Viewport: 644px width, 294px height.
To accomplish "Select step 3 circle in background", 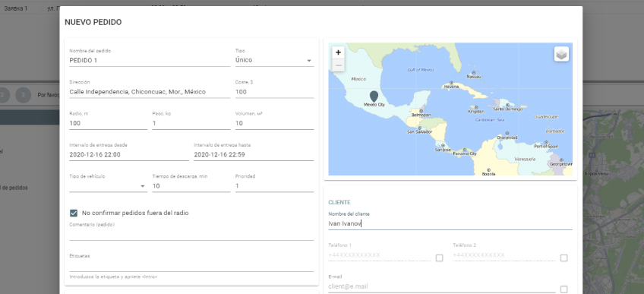I will point(24,95).
